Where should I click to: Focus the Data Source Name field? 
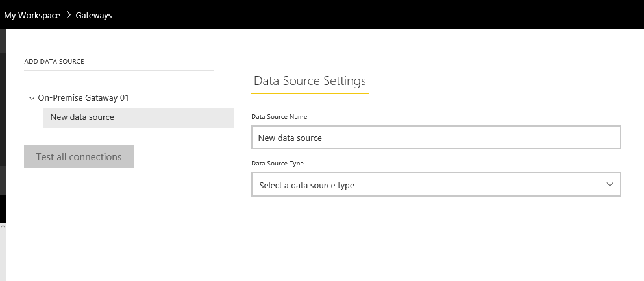coord(436,137)
